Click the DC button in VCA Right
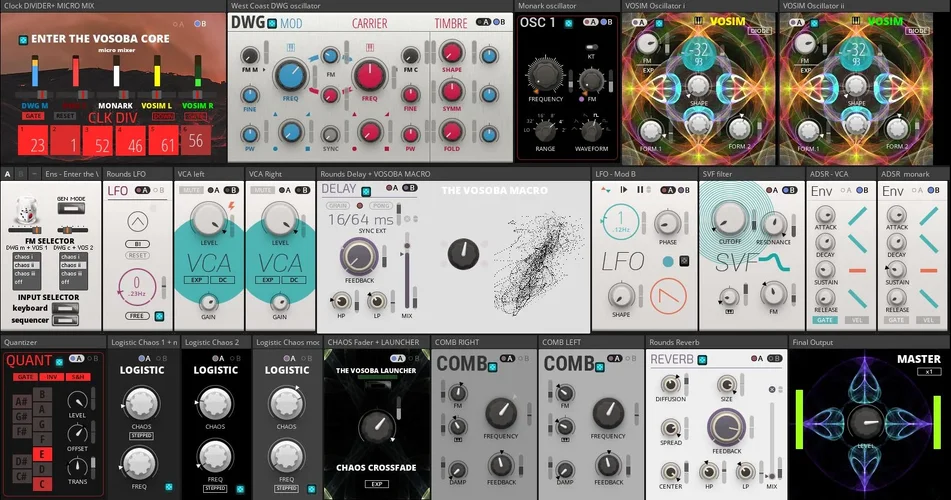This screenshot has width=951, height=500. pos(294,280)
